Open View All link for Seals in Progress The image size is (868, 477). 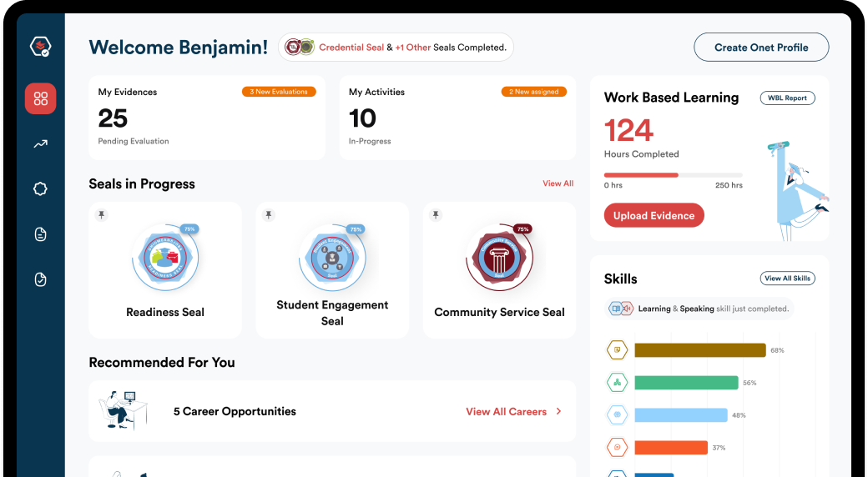(558, 183)
